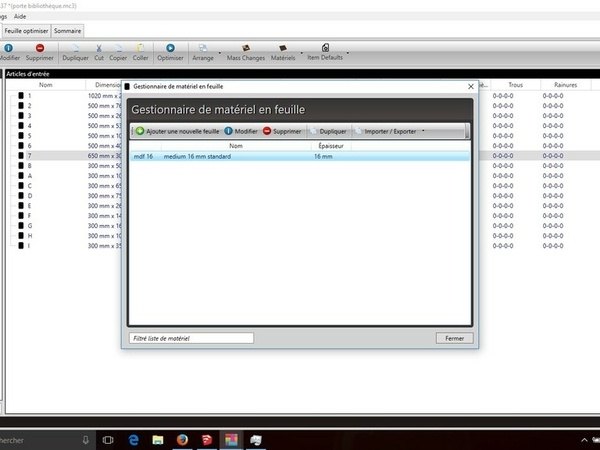This screenshot has height=450, width=600.
Task: Click Copier icon in main toolbar
Action: 119,52
